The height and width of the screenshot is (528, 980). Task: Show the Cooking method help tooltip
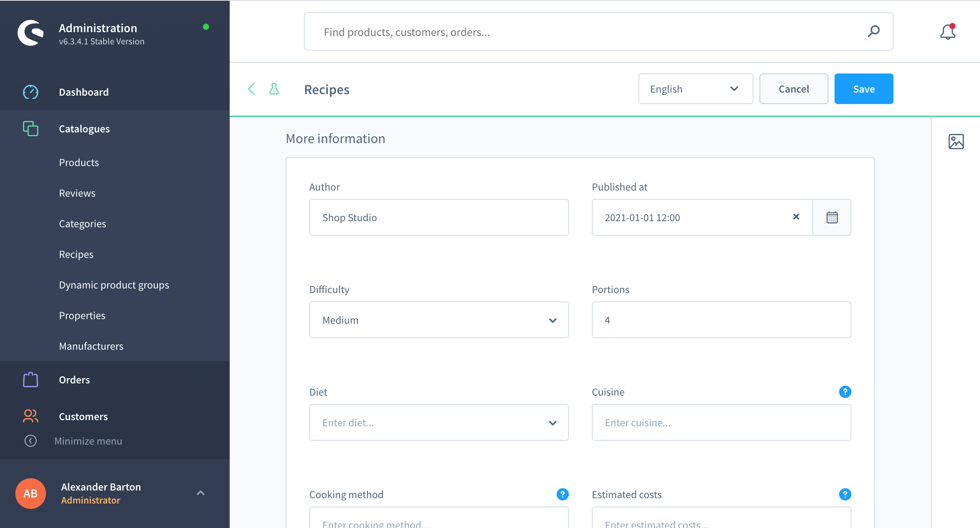point(562,494)
